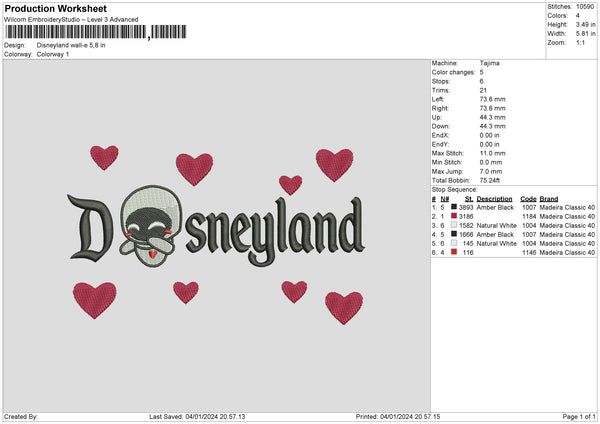
Task: Select the Width value 5.81 in
Action: click(585, 34)
